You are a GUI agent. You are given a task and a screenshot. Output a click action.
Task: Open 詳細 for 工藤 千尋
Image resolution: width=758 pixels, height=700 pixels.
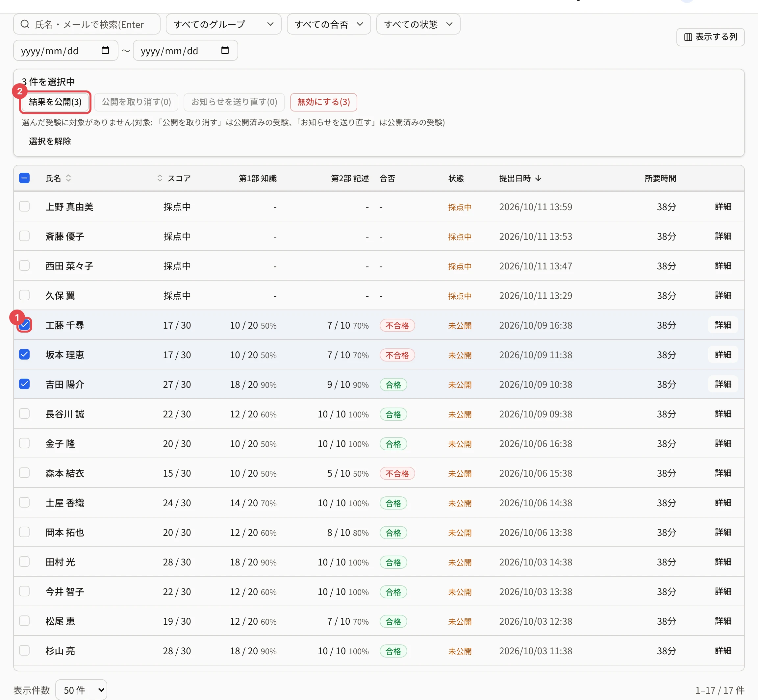pyautogui.click(x=723, y=325)
